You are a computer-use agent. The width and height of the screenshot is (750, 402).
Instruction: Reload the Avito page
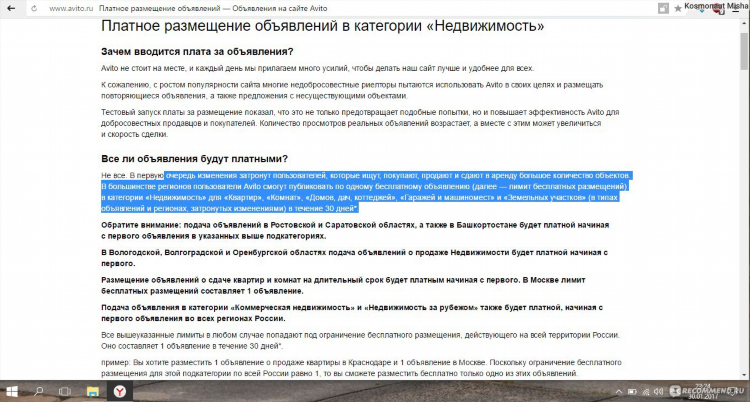[33, 9]
